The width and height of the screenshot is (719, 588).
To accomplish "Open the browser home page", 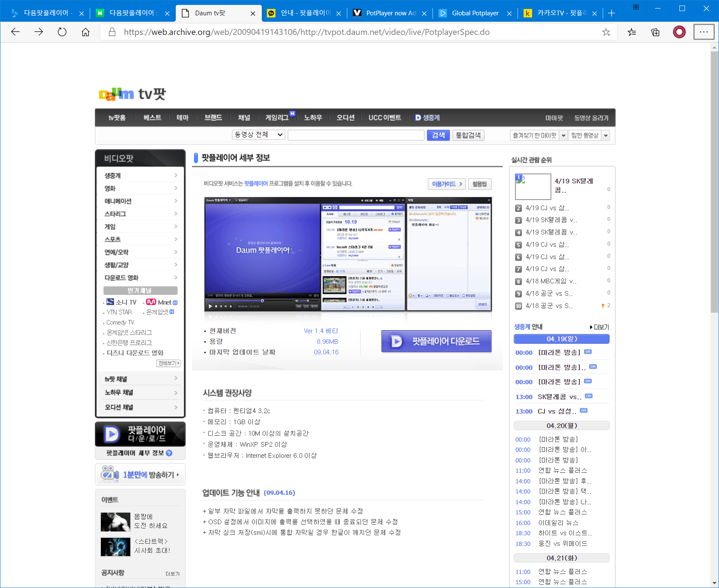I will click(86, 32).
